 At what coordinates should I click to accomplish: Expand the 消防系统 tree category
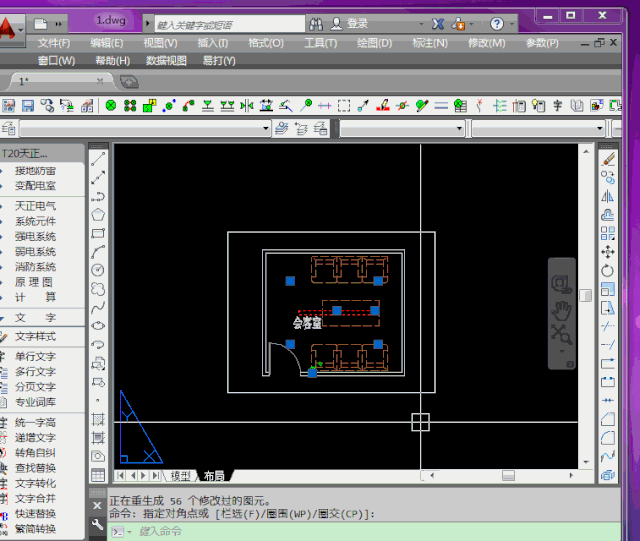35,267
